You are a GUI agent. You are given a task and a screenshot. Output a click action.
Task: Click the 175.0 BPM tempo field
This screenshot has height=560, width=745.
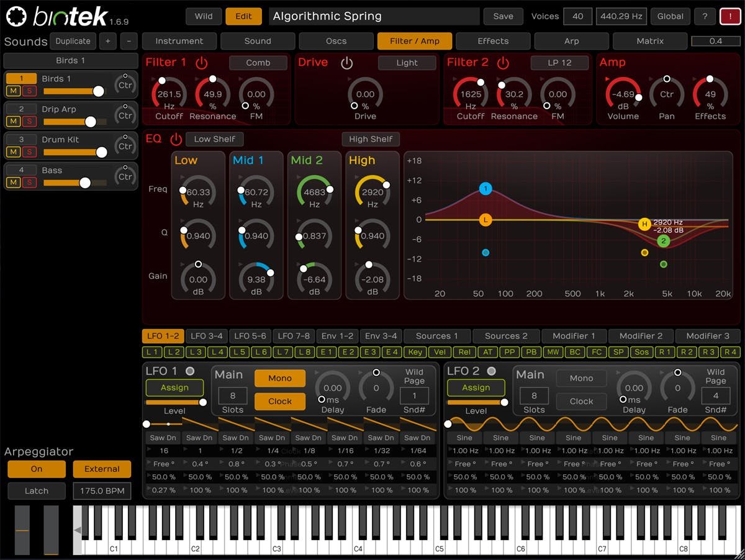pos(102,491)
